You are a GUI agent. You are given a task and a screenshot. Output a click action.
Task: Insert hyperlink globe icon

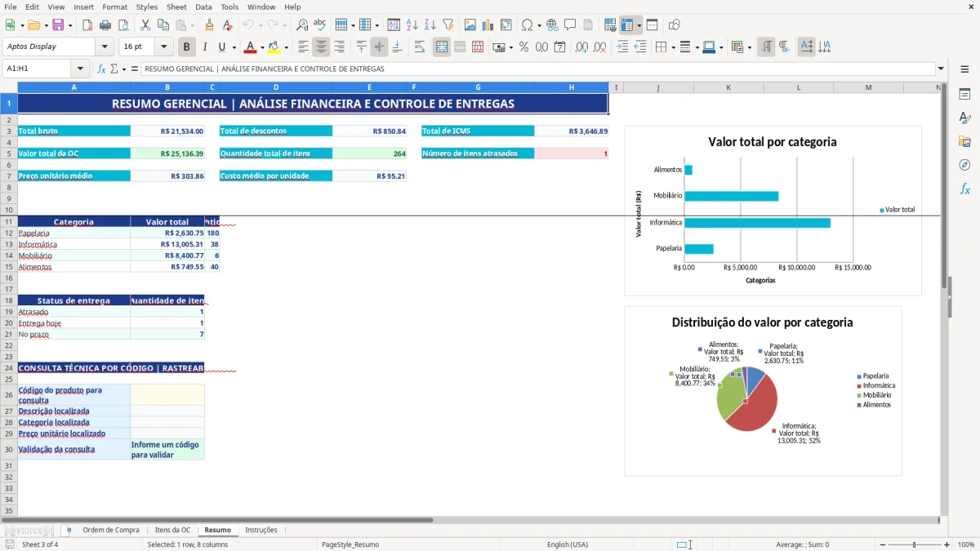coord(552,25)
